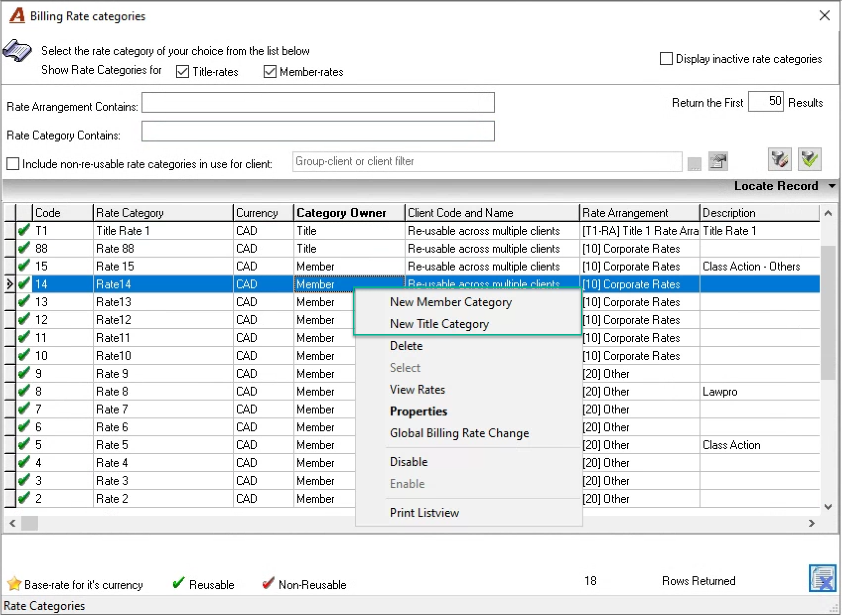Click the client filter properties icon
Screen dimensions: 842x616
coord(718,161)
